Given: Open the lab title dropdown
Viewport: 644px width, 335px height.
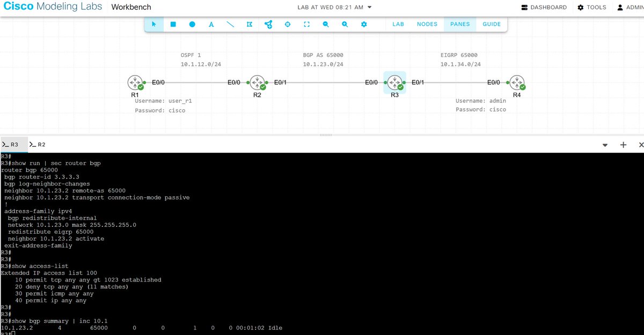Looking at the screenshot, I should 334,8.
